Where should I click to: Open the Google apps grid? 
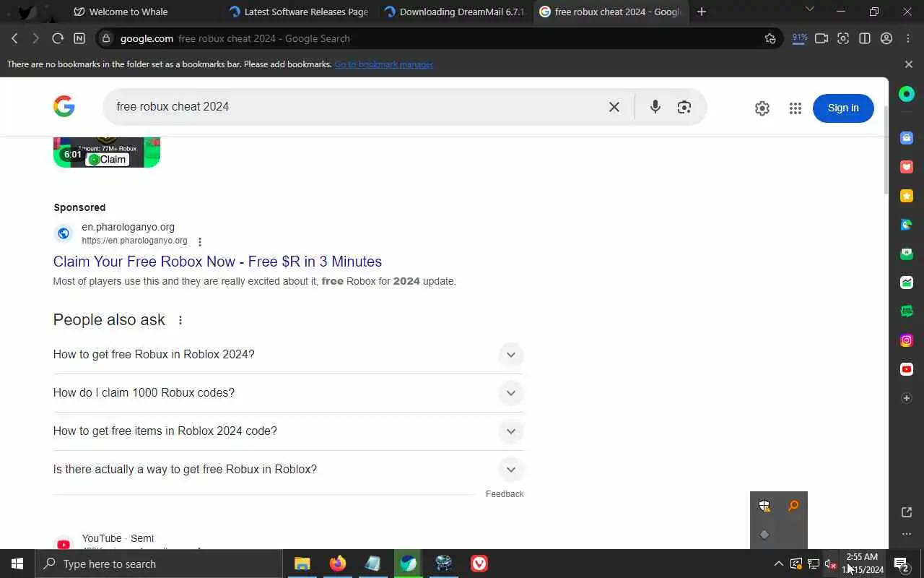(796, 108)
